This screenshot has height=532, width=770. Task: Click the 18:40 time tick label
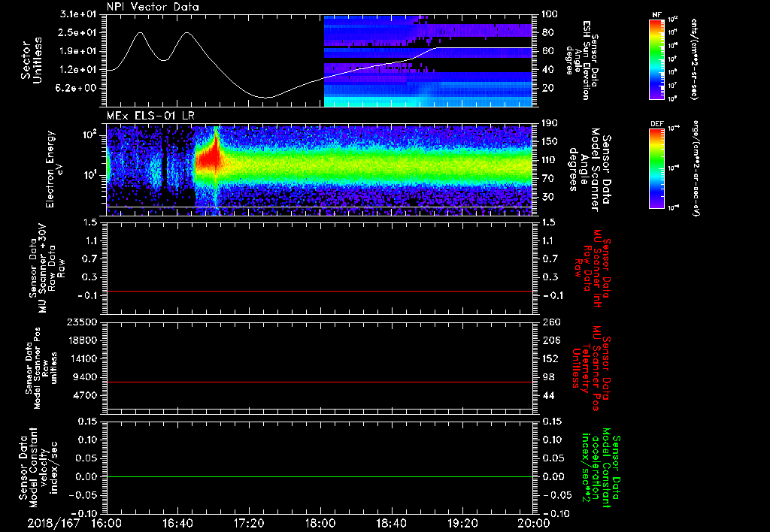coord(391,523)
